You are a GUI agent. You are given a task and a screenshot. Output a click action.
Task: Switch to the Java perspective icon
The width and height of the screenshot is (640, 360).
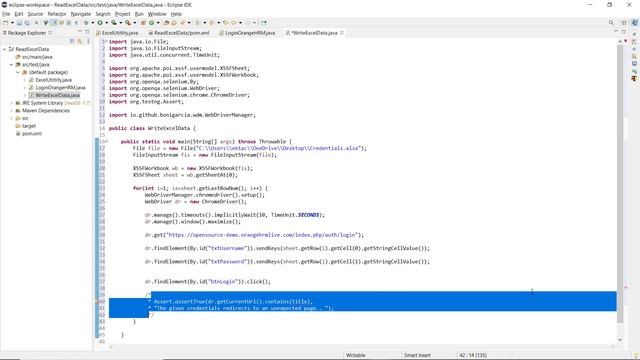pyautogui.click(x=634, y=23)
